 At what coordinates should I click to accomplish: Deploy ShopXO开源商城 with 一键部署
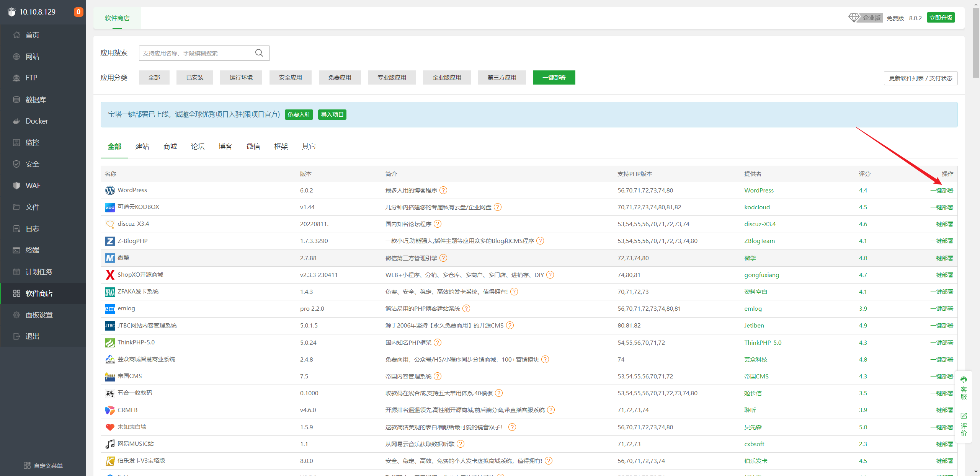point(942,275)
